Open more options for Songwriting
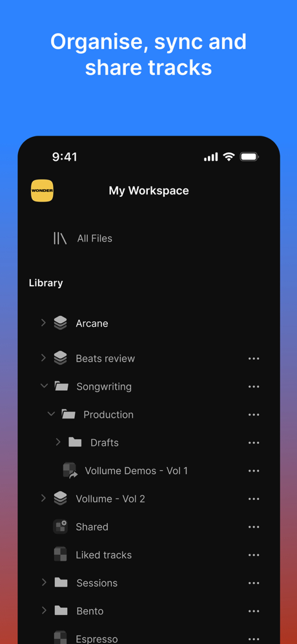 click(254, 386)
